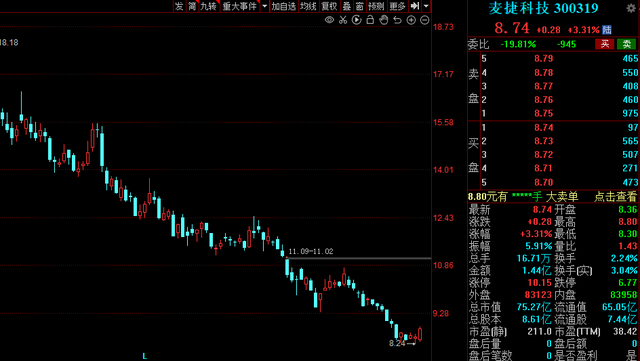640x361 pixels.
Task: Start the chart replay play icon
Action: point(356,20)
